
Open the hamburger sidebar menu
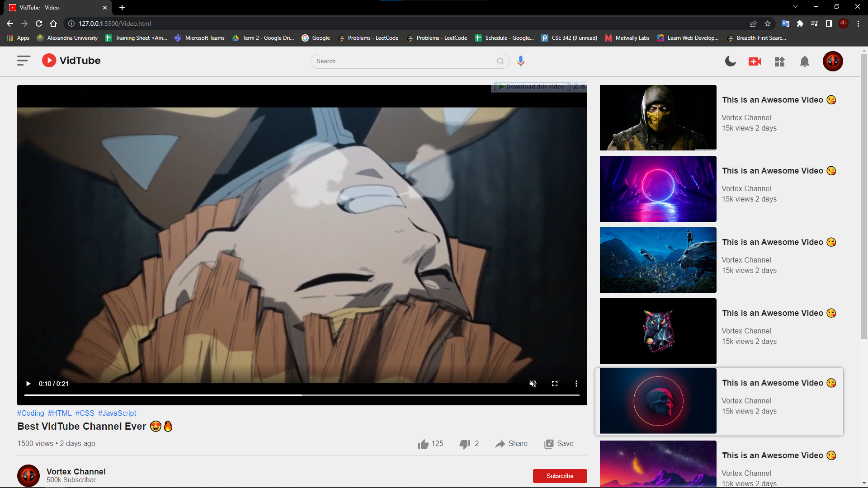click(x=24, y=61)
